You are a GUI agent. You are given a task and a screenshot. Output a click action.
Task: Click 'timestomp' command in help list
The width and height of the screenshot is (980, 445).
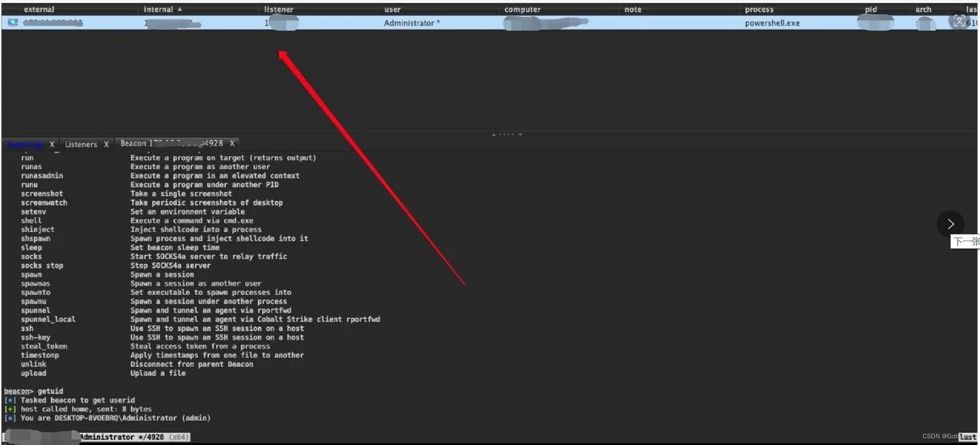(40, 355)
